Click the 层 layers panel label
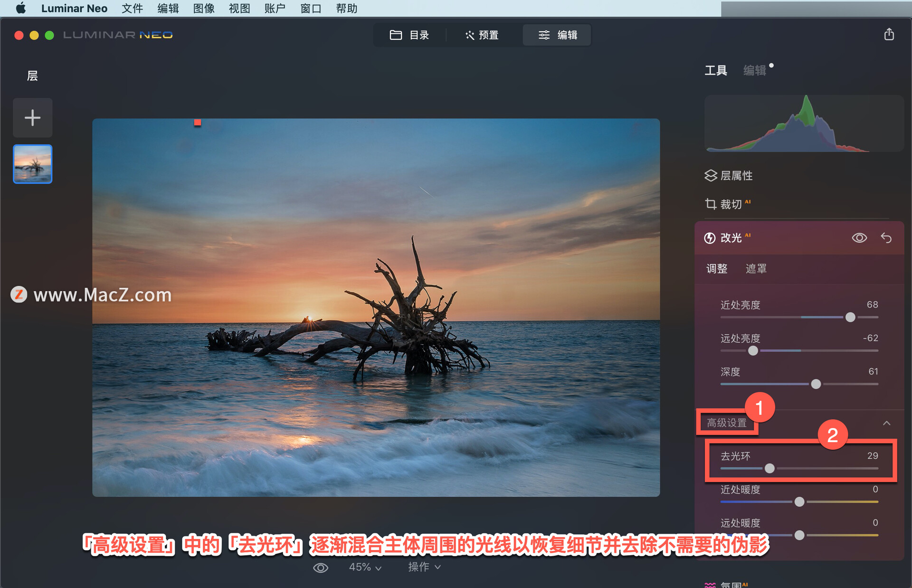 click(x=32, y=76)
